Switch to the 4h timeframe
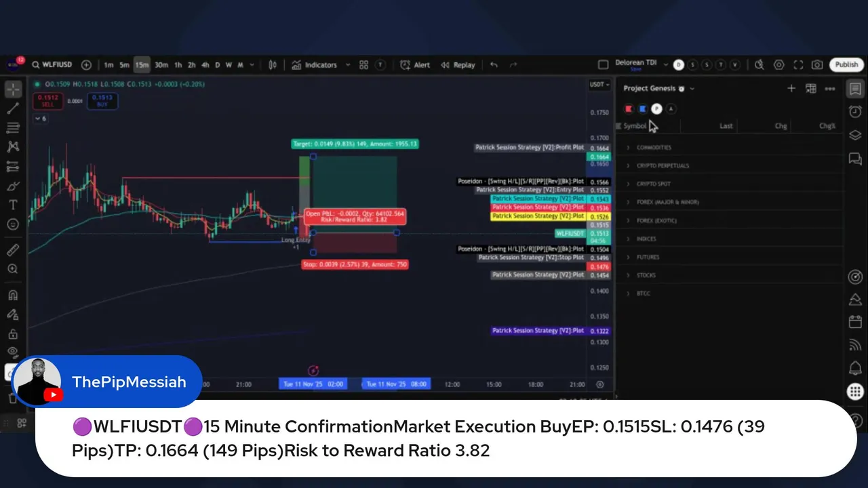The height and width of the screenshot is (488, 868). point(205,65)
